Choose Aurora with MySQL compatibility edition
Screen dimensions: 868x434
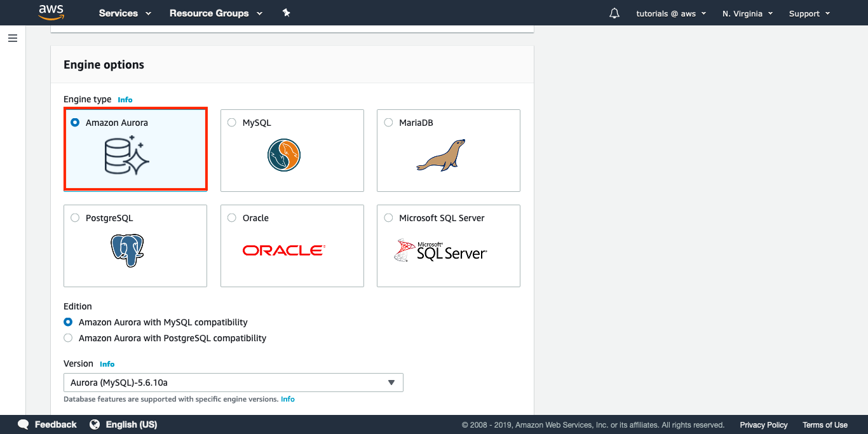pyautogui.click(x=68, y=322)
